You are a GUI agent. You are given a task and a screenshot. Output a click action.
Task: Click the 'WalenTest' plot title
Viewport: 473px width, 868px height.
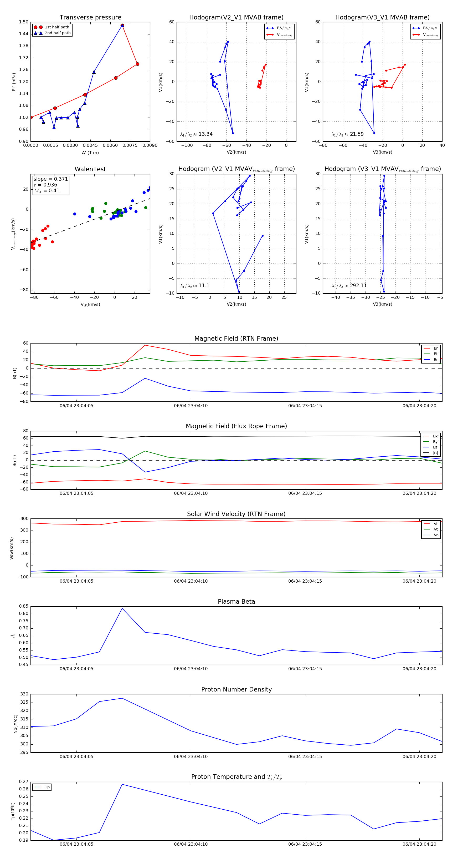point(90,169)
